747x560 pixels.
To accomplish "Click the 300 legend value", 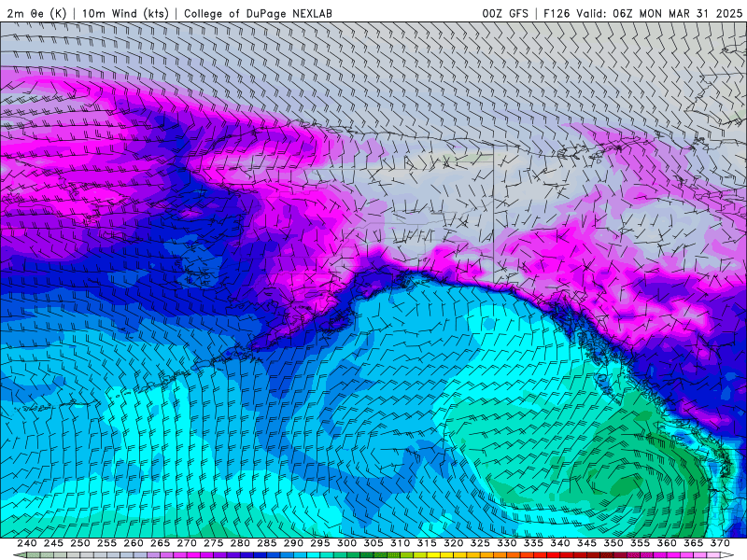I will click(346, 543).
